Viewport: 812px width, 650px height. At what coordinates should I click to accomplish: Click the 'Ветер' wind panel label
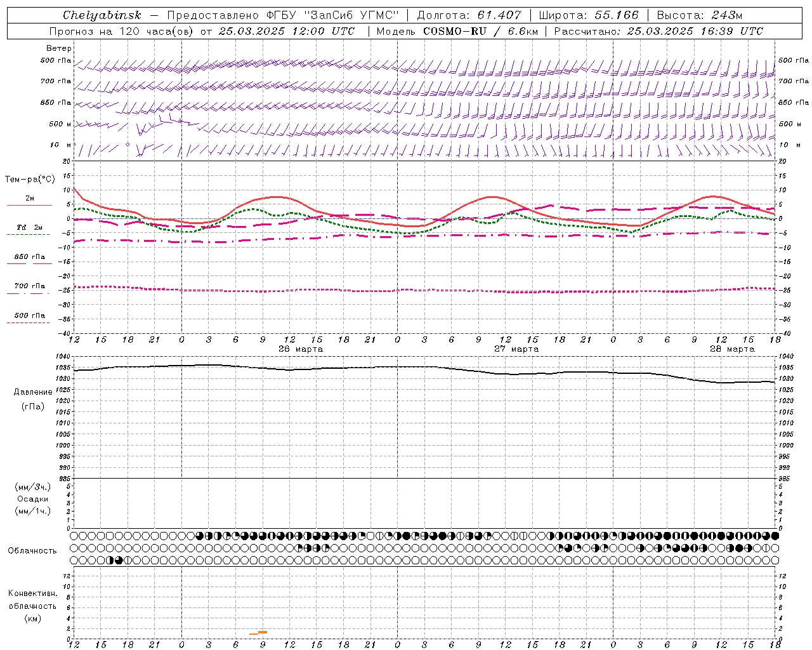(59, 48)
